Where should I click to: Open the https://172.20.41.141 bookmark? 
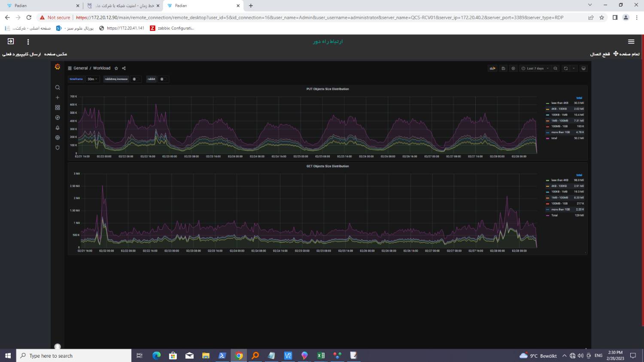(x=122, y=28)
